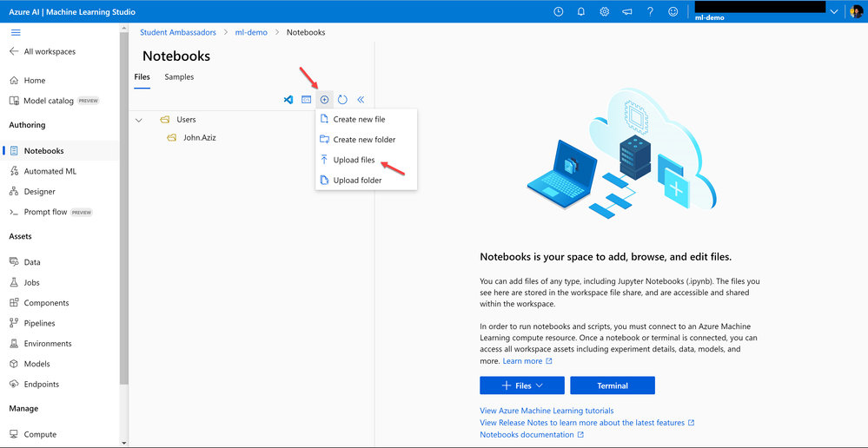Choose Create new folder

tap(366, 140)
